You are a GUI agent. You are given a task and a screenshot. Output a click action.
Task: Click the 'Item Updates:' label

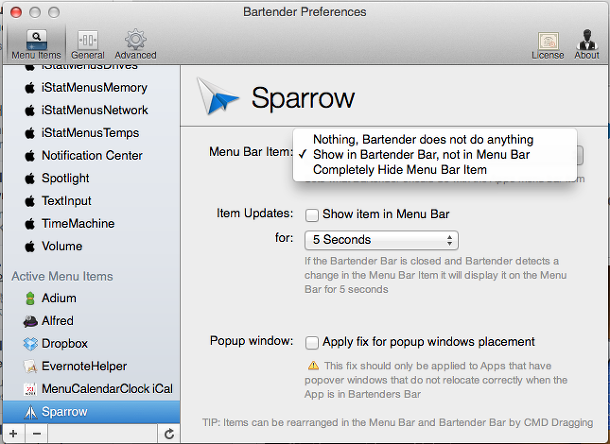point(255,213)
